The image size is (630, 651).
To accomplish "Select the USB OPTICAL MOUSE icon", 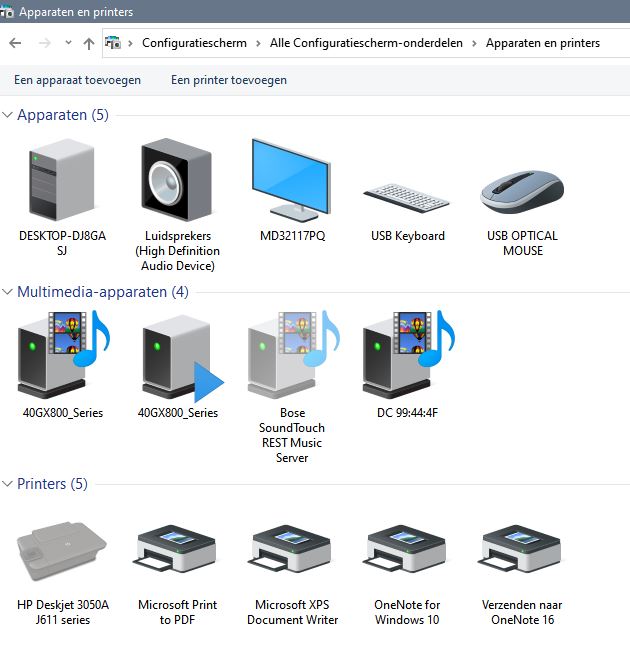I will click(x=522, y=191).
